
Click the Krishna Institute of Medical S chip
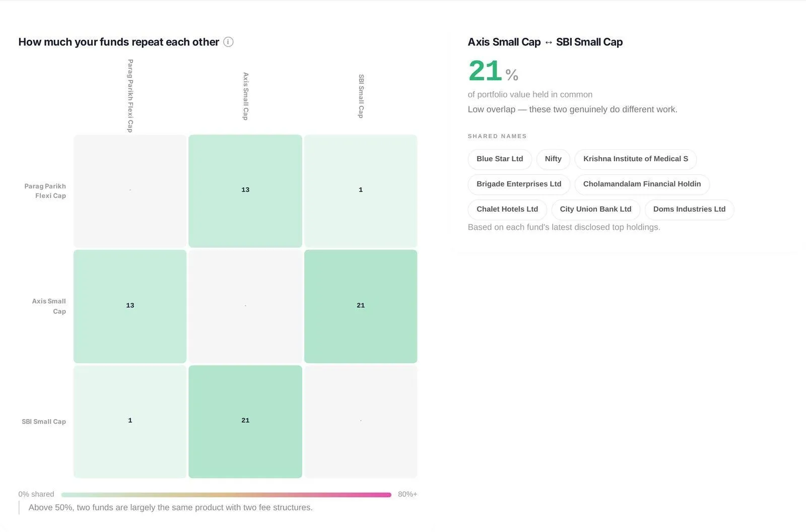[x=636, y=159]
